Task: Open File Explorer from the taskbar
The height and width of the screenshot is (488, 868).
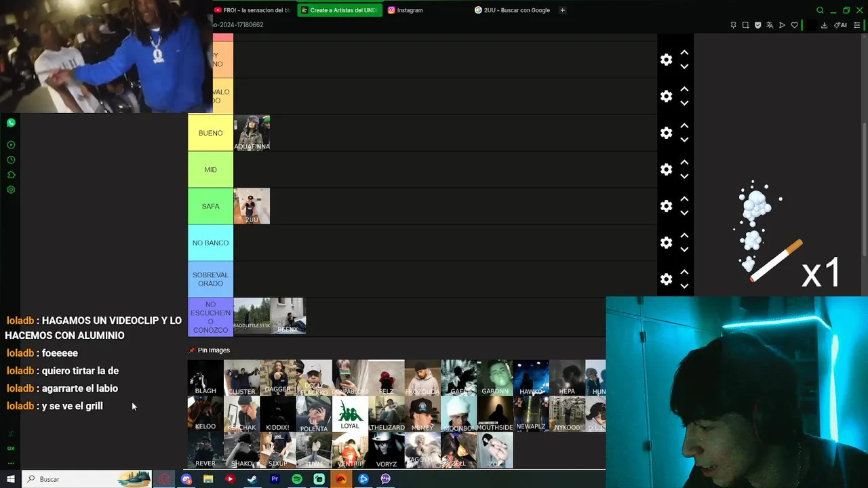Action: pyautogui.click(x=208, y=479)
